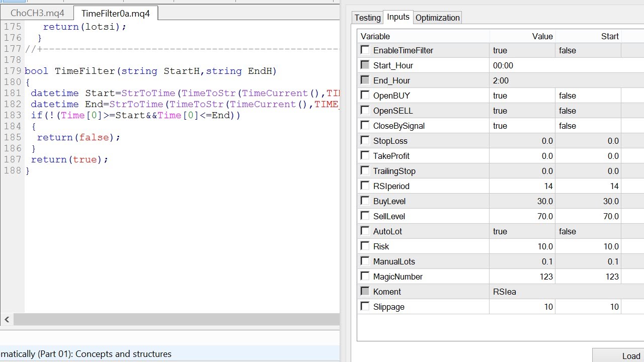This screenshot has width=644, height=362.
Task: Select the Risk value 10.0
Action: [522, 246]
